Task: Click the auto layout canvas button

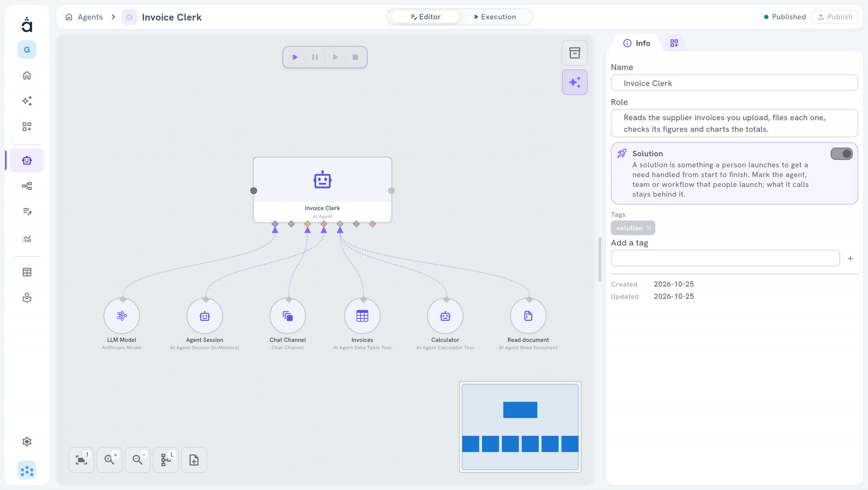Action: (x=166, y=460)
